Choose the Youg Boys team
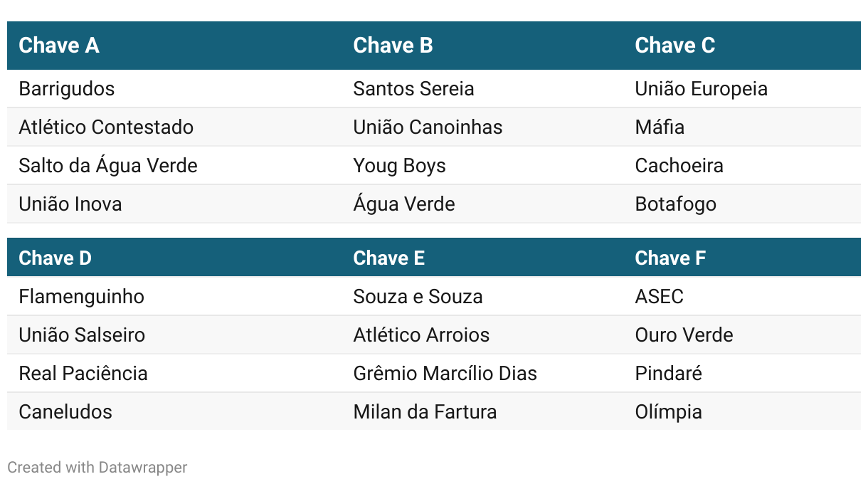 pyautogui.click(x=399, y=166)
